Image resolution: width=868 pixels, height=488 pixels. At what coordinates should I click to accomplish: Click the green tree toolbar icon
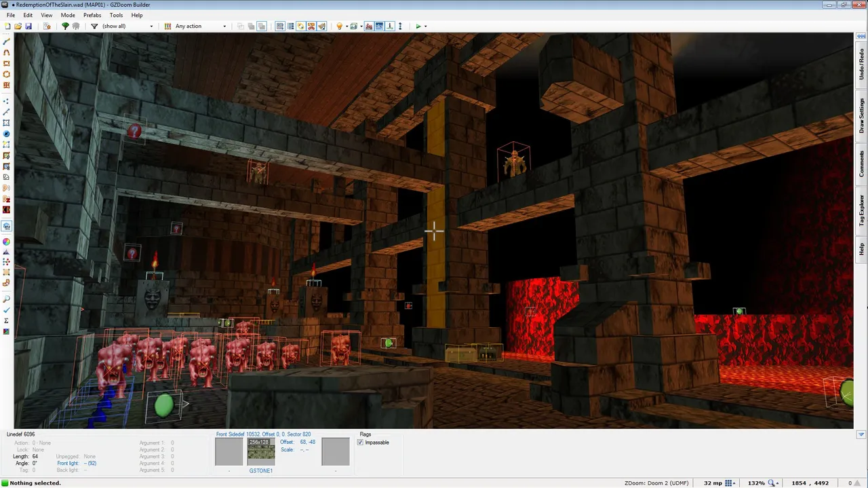click(x=65, y=26)
